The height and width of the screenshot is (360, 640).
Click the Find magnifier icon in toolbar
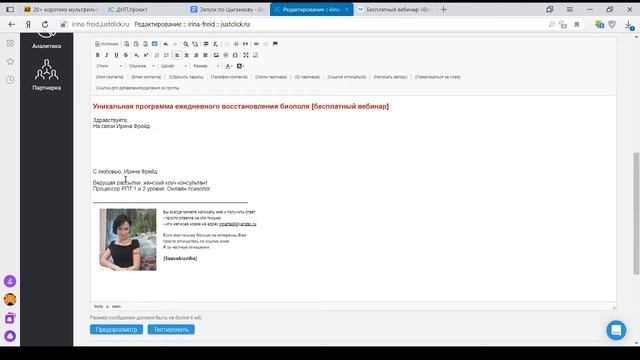point(186,44)
